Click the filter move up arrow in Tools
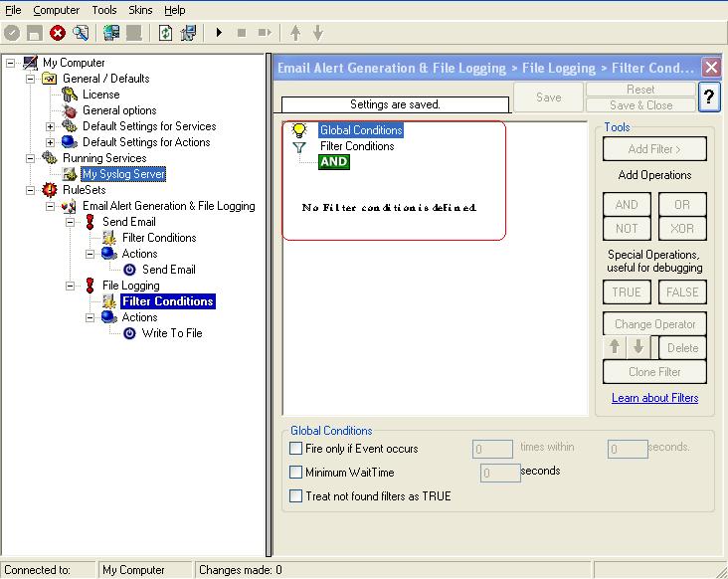Viewport: 728px width, 579px height. pos(615,347)
